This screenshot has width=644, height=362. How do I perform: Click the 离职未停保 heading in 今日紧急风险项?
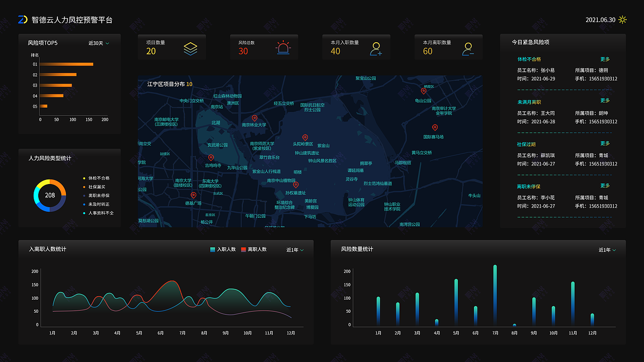tap(529, 187)
